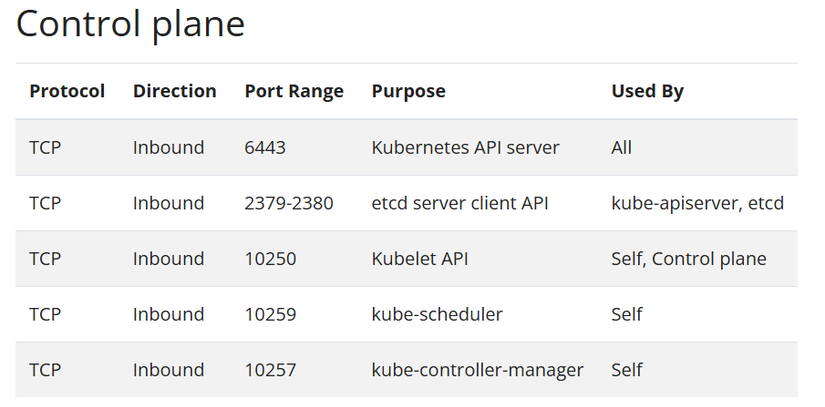Select the kube-scheduler cell
The image size is (825, 407).
[437, 315]
